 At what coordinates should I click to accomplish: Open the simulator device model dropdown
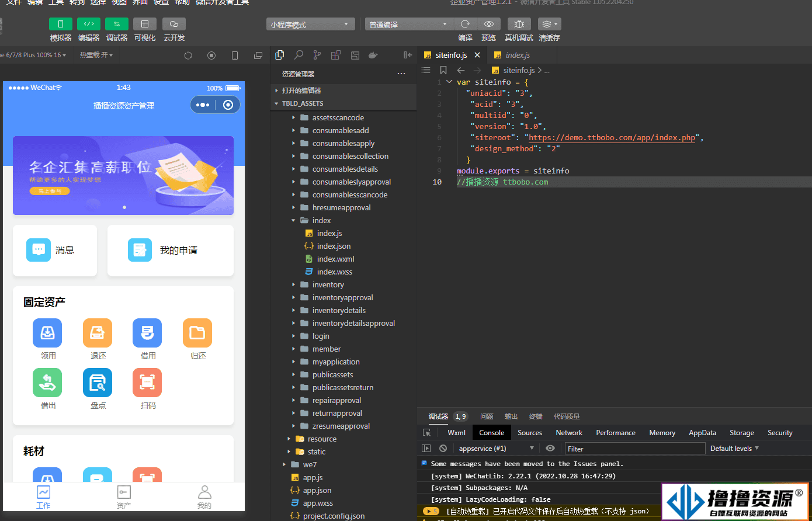click(34, 55)
